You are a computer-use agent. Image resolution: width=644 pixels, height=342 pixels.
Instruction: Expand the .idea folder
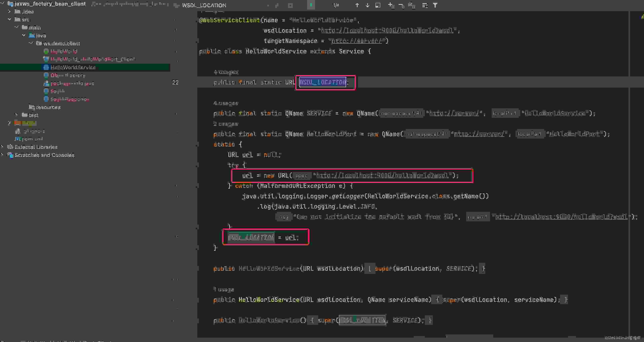[x=9, y=12]
